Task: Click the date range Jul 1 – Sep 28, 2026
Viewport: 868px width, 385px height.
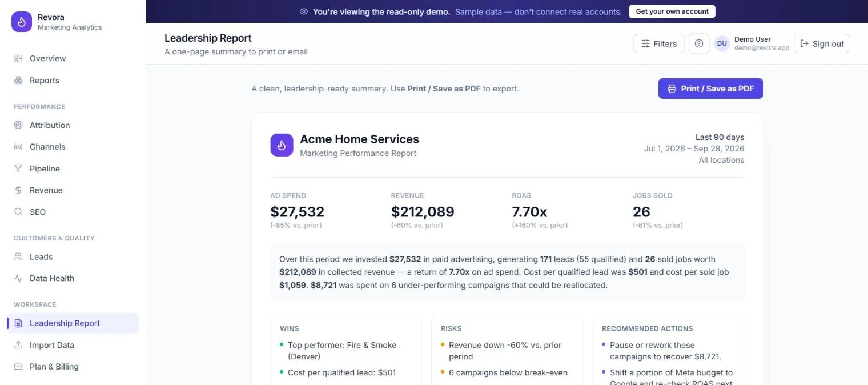Action: tap(694, 149)
